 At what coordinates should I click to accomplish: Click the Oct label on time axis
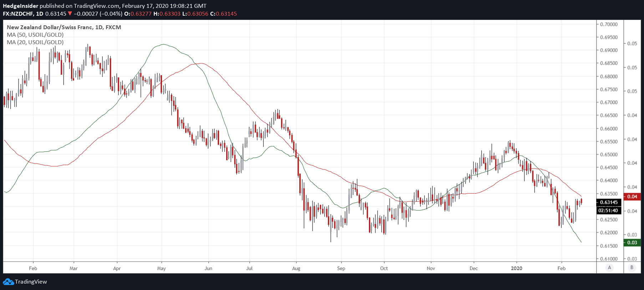tap(384, 268)
